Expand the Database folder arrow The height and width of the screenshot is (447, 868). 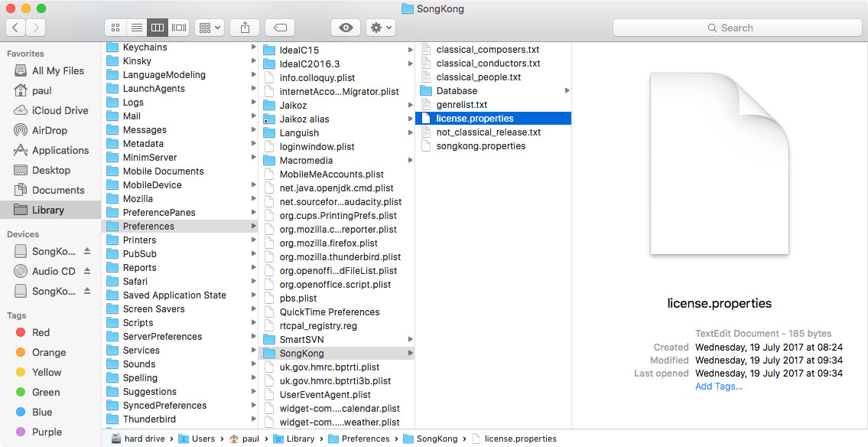[567, 90]
